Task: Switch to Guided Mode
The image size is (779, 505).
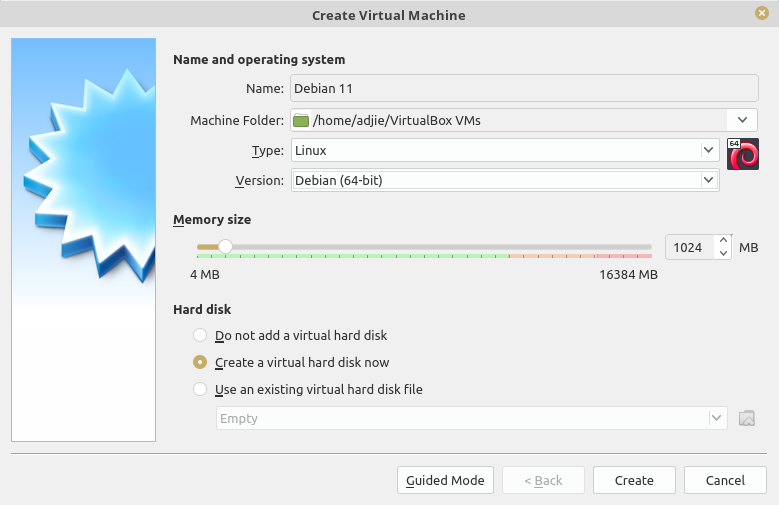Action: click(445, 480)
